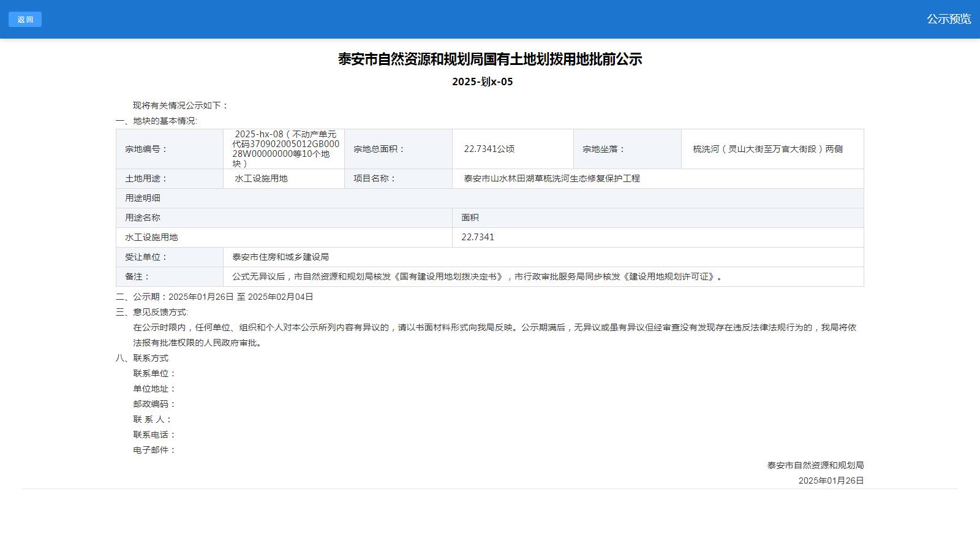The width and height of the screenshot is (980, 551).
Task: Click the signature 泰安市自然资源和规划局
Action: click(x=815, y=465)
